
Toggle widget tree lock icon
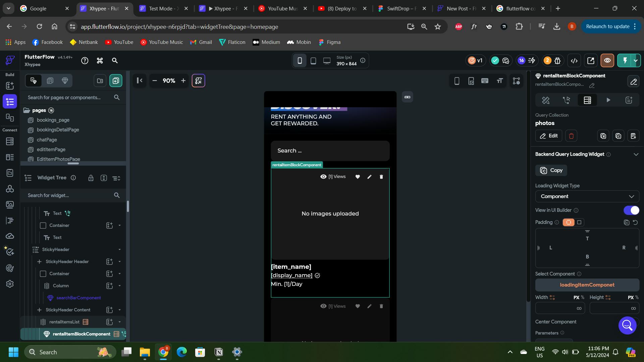coord(91,178)
